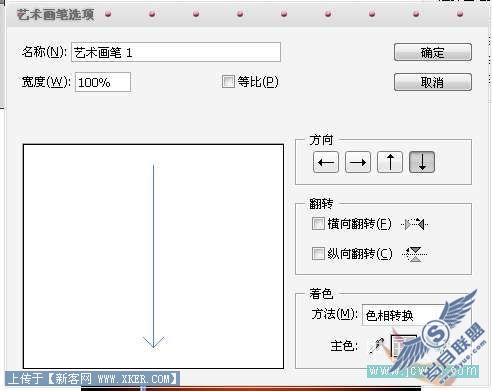The height and width of the screenshot is (391, 492).
Task: Click the vertical flip illustration icon
Action: (415, 254)
